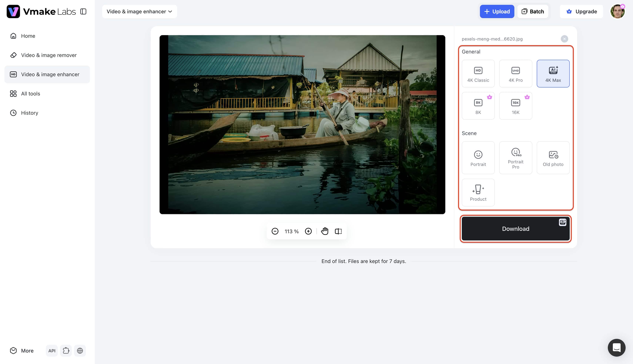The width and height of the screenshot is (633, 364).
Task: Open History page
Action: coord(47,113)
